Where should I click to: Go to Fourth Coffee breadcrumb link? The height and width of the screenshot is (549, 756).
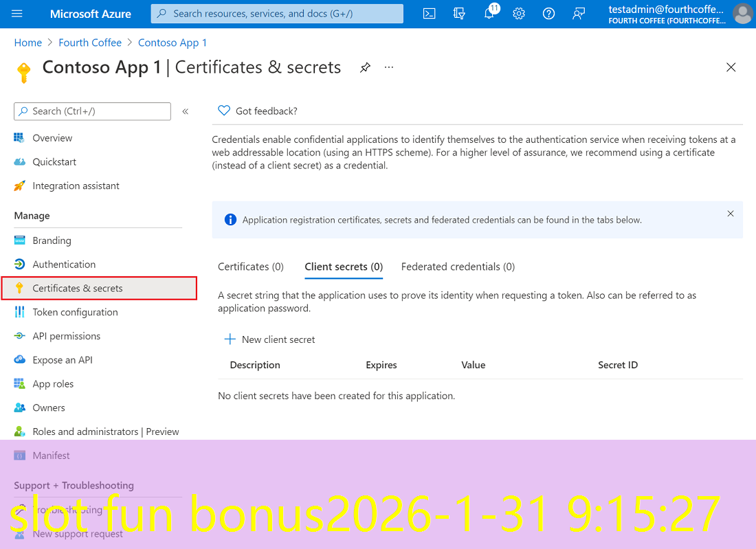point(90,43)
